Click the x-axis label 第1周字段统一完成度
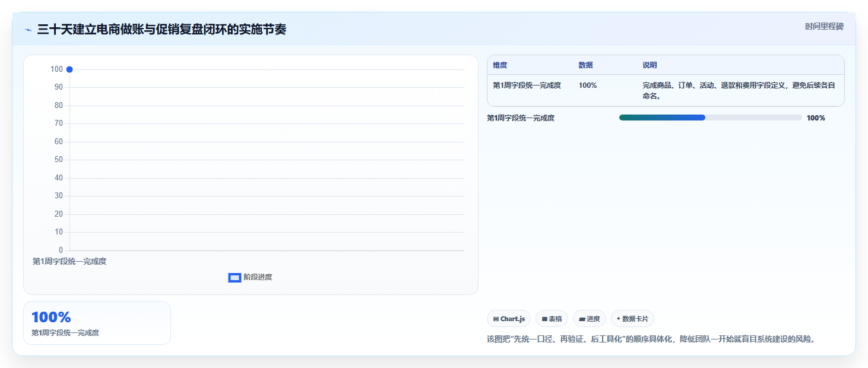The height and width of the screenshot is (368, 868). (69, 261)
